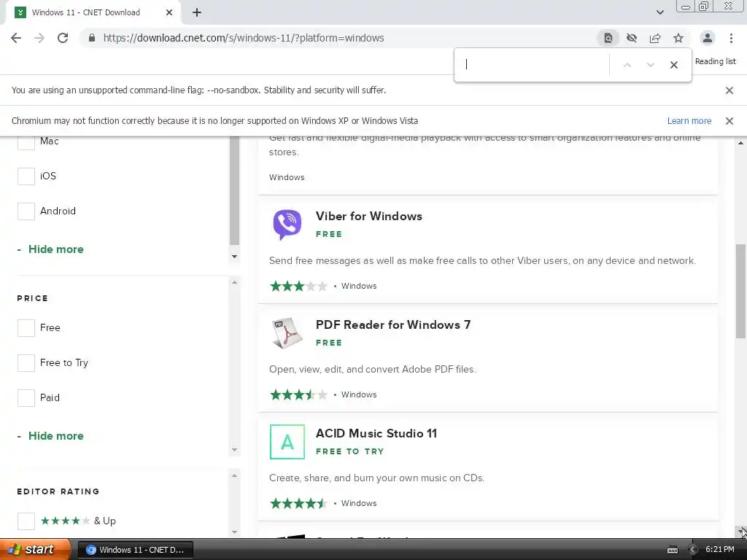This screenshot has height=560, width=747.
Task: Open the find-in-page search icon
Action: click(608, 38)
